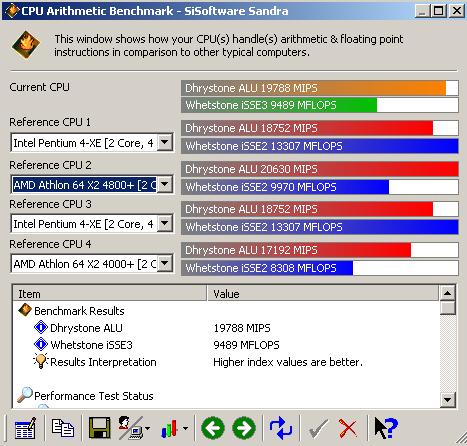
Task: Click the Whetstone iSSE3 blue info icon
Action: [41, 344]
